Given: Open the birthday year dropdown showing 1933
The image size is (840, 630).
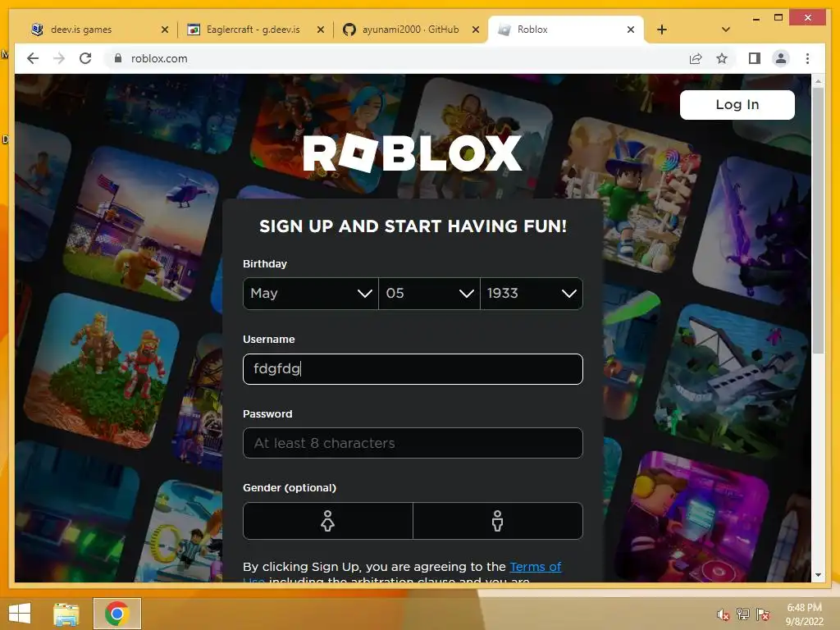Looking at the screenshot, I should 532,294.
